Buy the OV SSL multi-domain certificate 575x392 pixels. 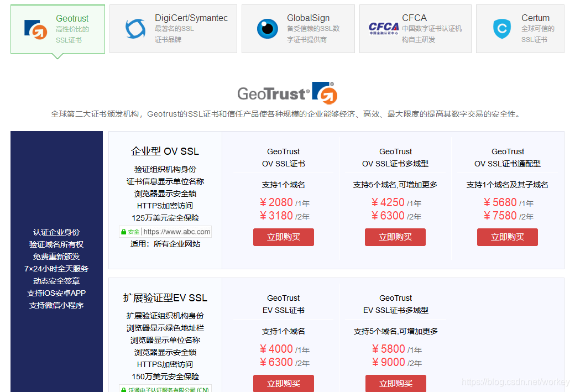(x=395, y=237)
